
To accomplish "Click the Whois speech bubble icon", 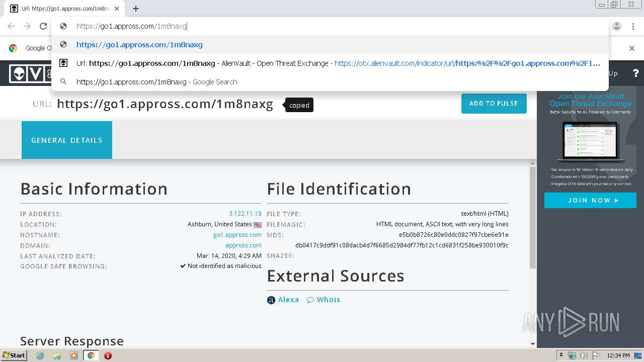I will [310, 300].
